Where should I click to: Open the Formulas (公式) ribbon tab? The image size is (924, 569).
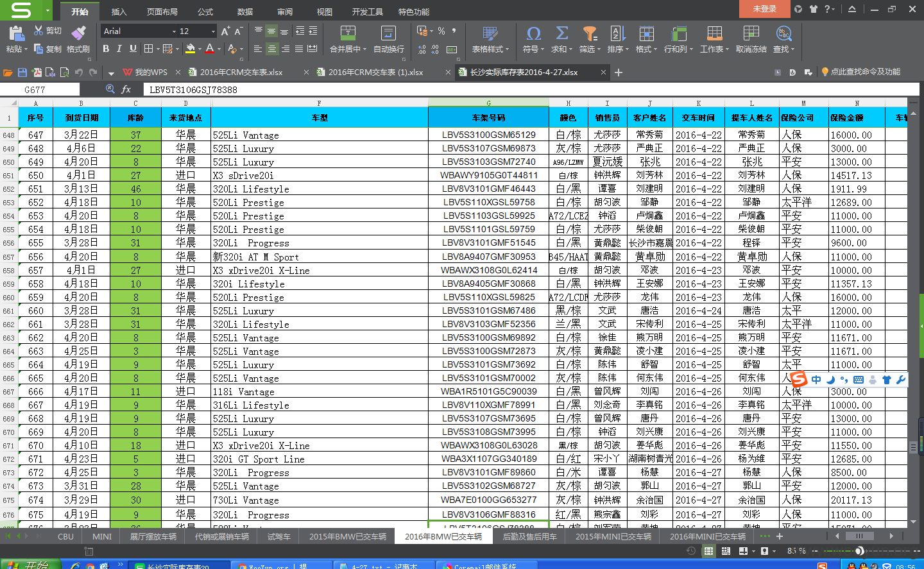[x=205, y=12]
